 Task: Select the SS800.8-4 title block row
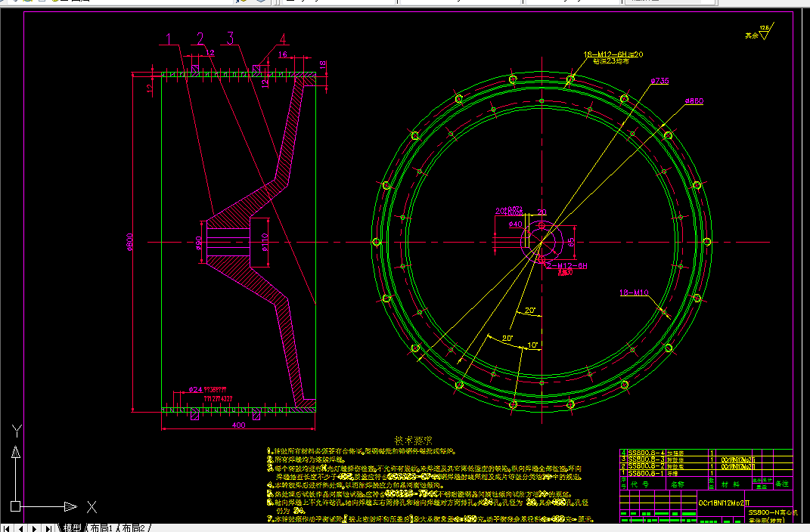706,453
